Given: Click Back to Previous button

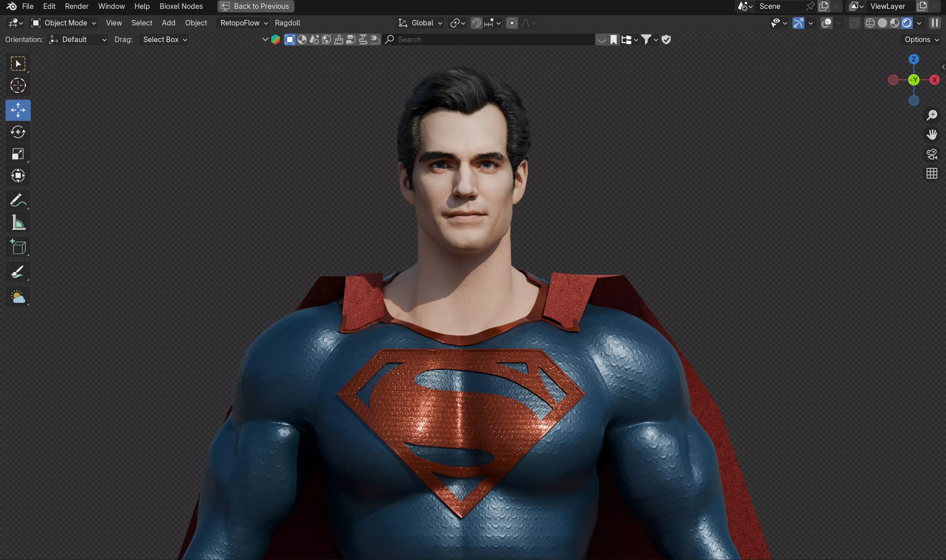Looking at the screenshot, I should click(x=256, y=6).
